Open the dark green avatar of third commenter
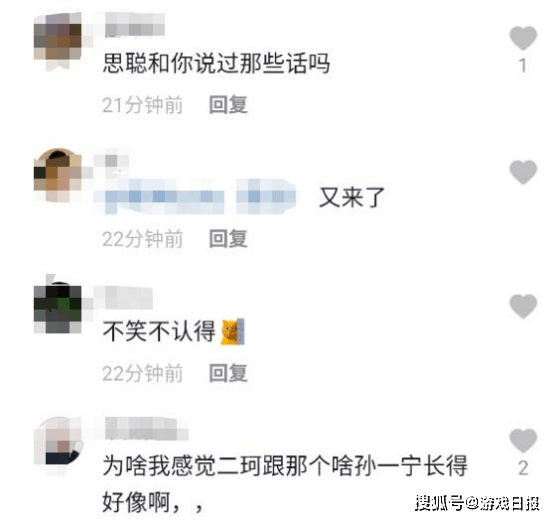The width and height of the screenshot is (554, 520). (x=58, y=307)
